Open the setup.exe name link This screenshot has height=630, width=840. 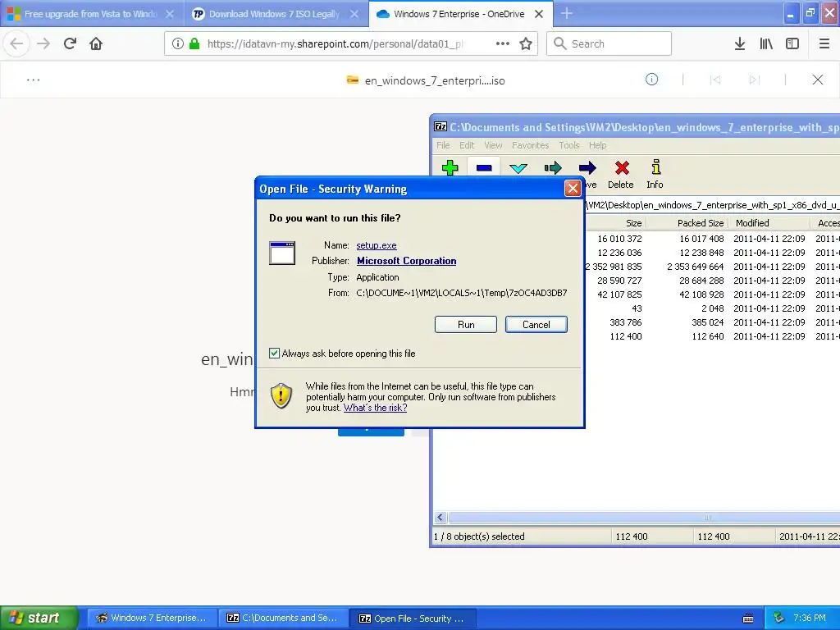click(x=377, y=244)
